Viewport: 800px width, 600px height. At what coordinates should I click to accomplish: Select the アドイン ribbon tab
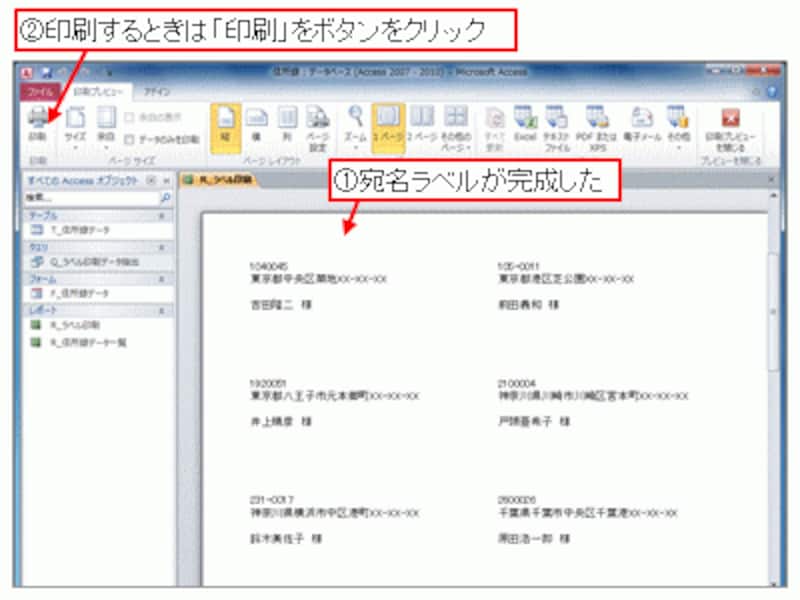coord(157,92)
